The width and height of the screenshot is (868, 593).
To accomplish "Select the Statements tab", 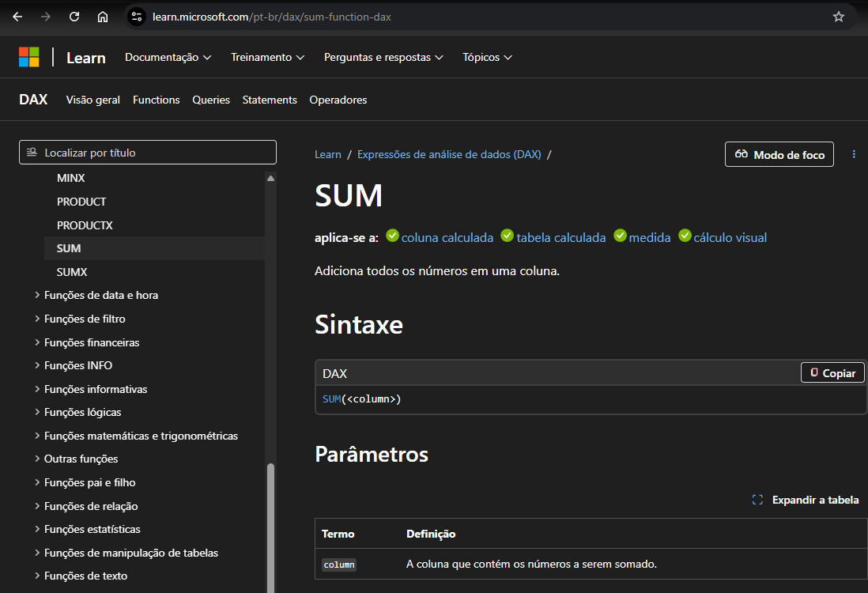I will (270, 100).
